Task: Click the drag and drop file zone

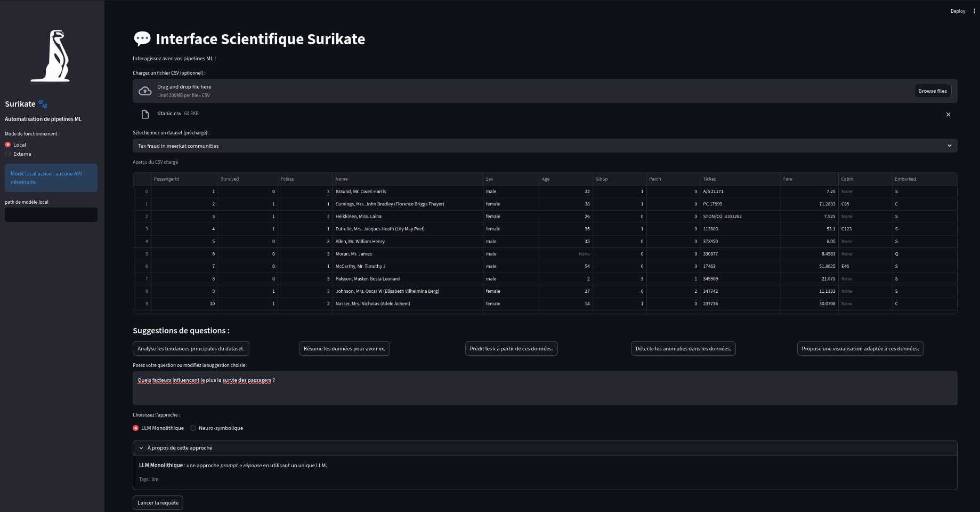Action: click(x=545, y=91)
